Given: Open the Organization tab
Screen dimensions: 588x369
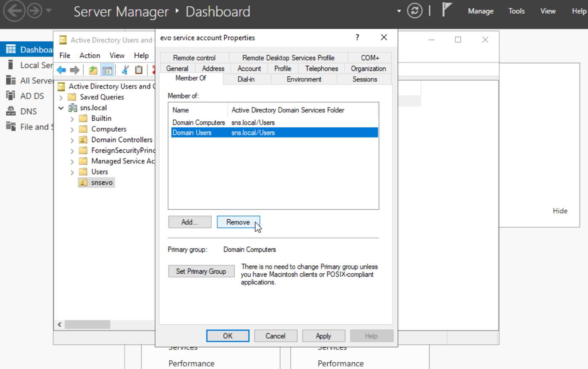Looking at the screenshot, I should [369, 68].
